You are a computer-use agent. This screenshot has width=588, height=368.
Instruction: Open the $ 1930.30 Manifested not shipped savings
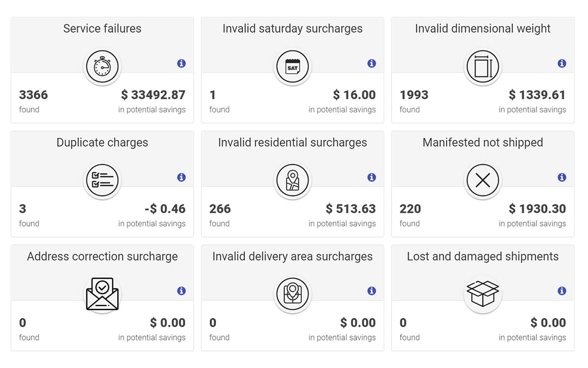click(537, 209)
